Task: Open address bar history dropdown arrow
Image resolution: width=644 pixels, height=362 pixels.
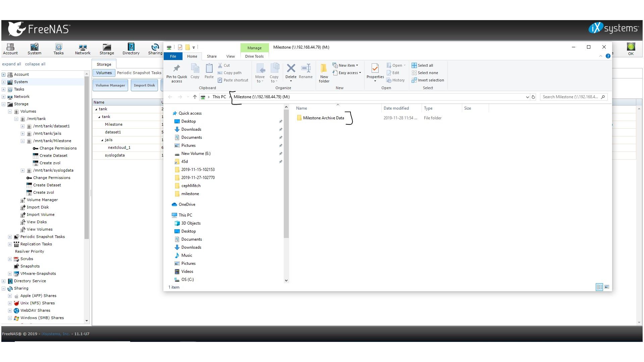Action: [x=527, y=97]
